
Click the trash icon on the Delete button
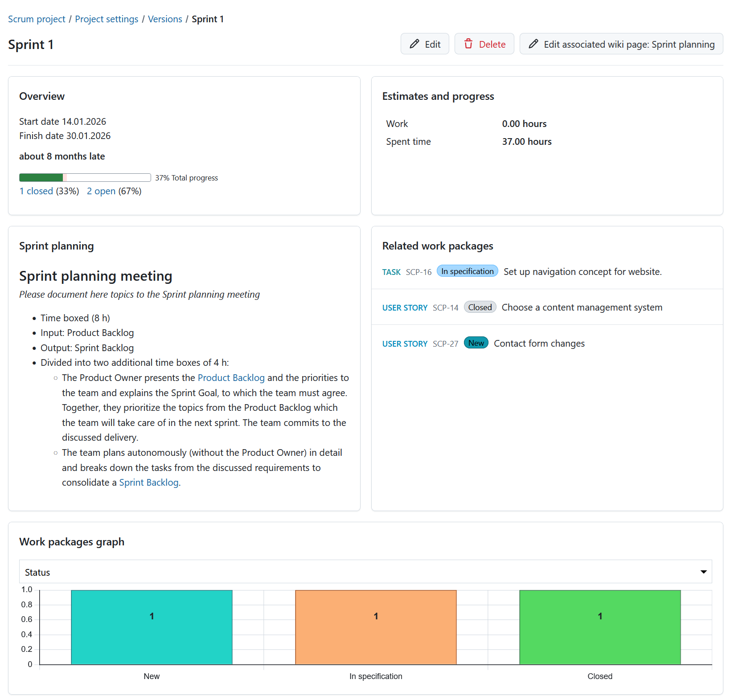click(x=468, y=44)
